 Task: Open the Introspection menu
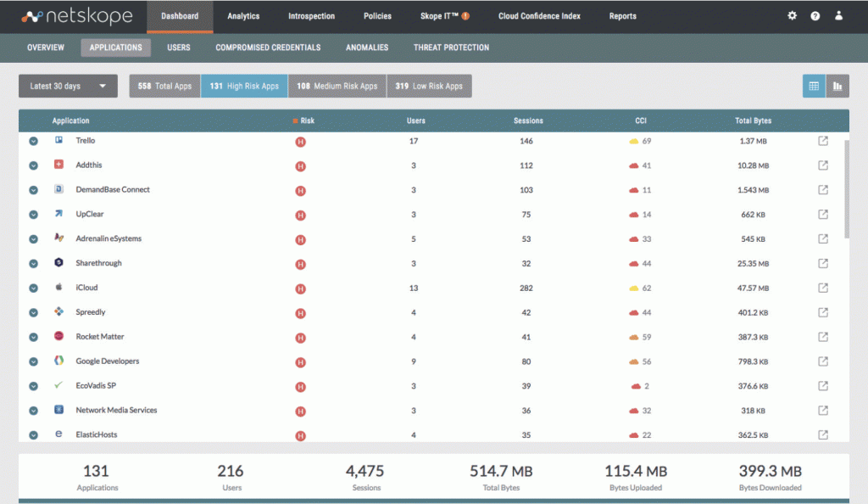coord(312,16)
